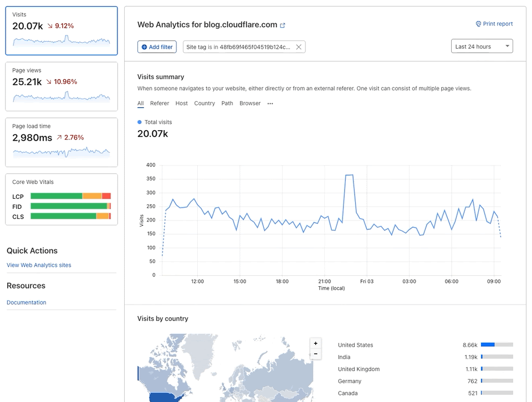Open the Documentation link
532x402 pixels.
[27, 302]
